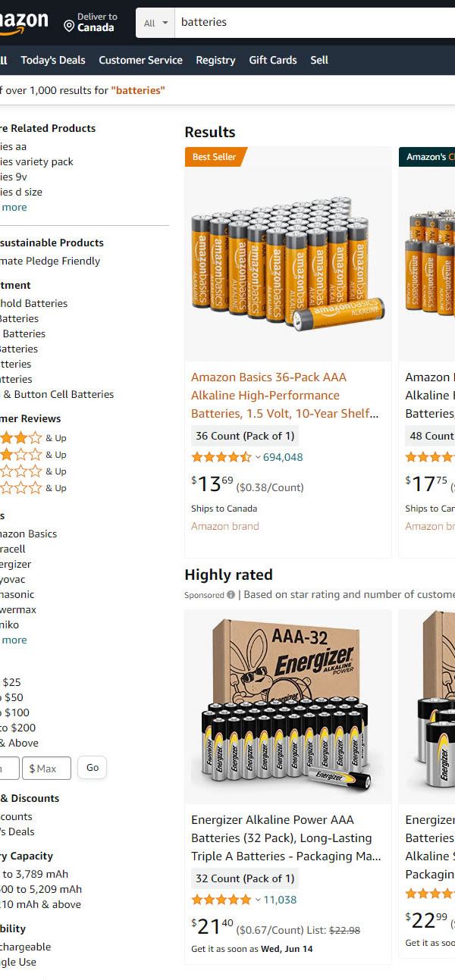The image size is (455, 980).
Task: Click the Sponsored info icon
Action: click(231, 595)
